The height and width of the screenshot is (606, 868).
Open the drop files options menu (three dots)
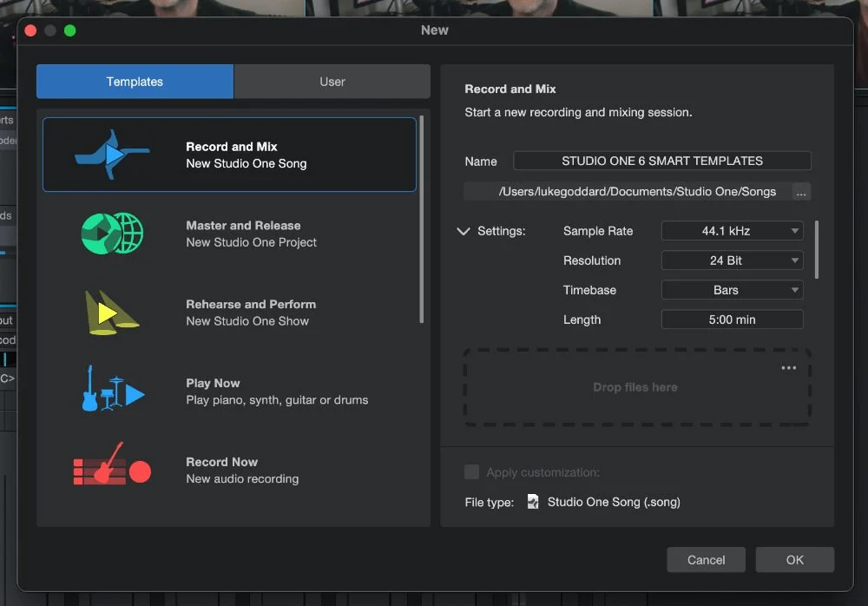pos(788,368)
